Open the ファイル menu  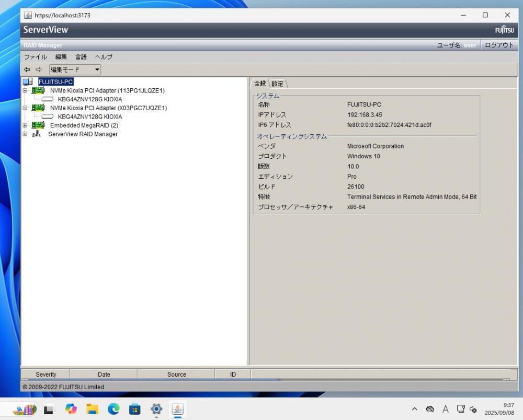pyautogui.click(x=36, y=57)
